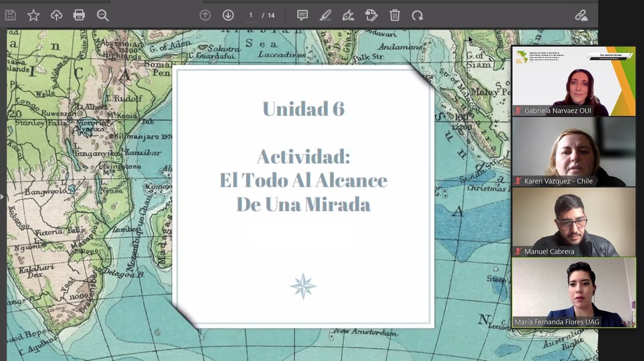Click the edit-page icon left of the trash
Screen dimensions: 644x361
click(x=371, y=16)
